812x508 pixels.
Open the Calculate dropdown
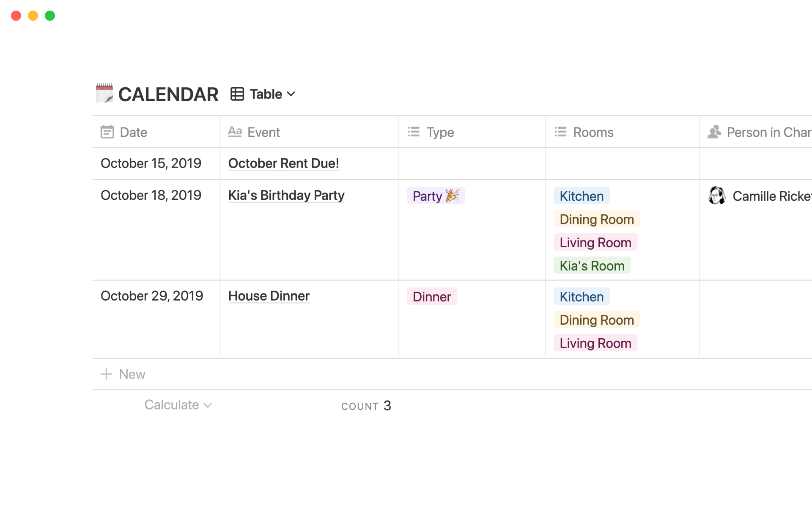[178, 405]
